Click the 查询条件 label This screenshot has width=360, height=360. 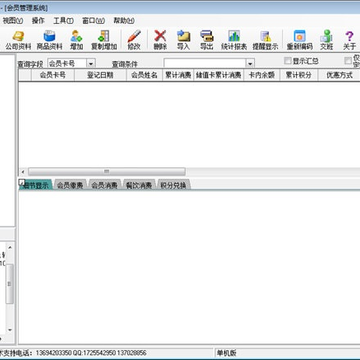[124, 64]
